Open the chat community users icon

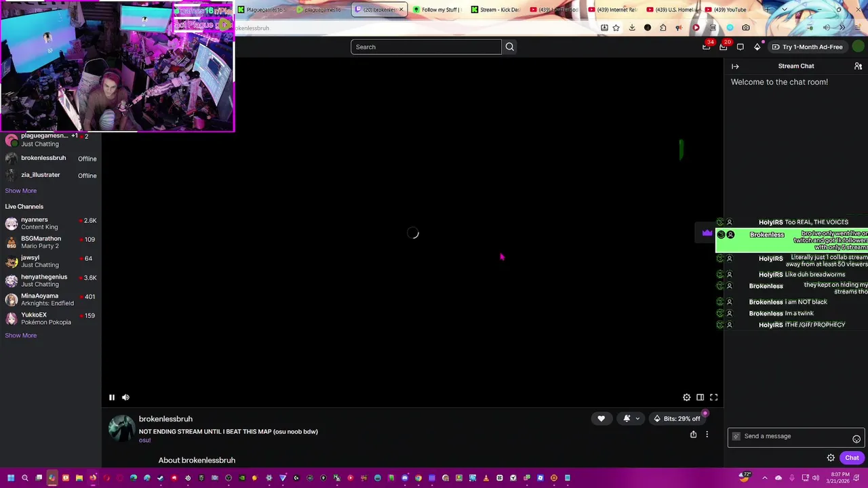(858, 66)
